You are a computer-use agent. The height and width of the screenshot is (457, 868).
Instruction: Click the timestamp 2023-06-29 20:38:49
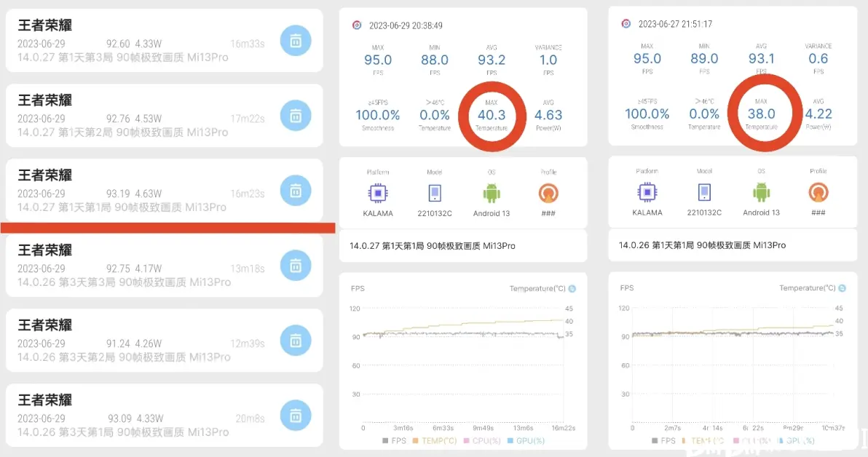point(406,25)
